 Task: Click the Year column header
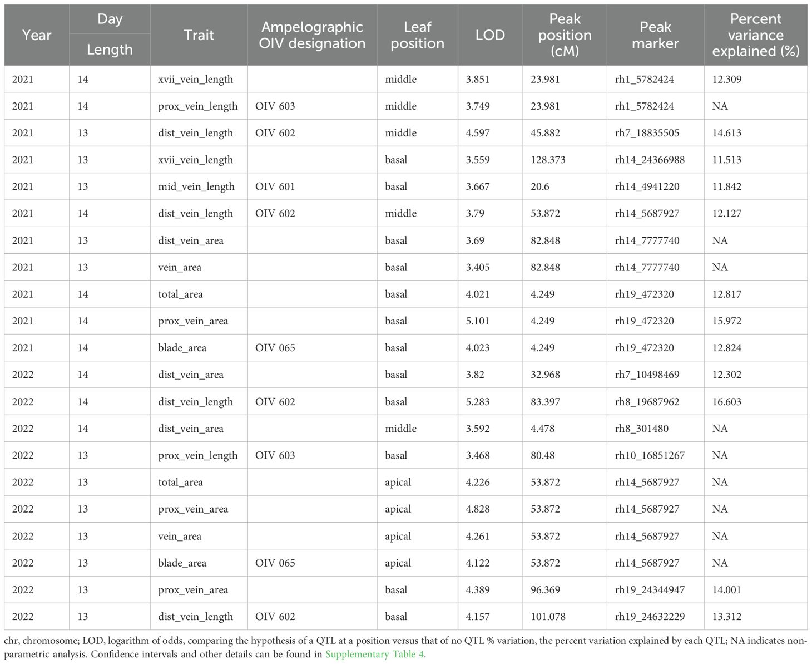click(x=37, y=35)
